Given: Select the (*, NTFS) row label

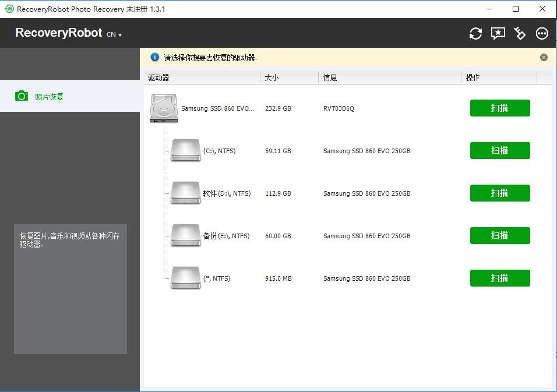Looking at the screenshot, I should 217,278.
